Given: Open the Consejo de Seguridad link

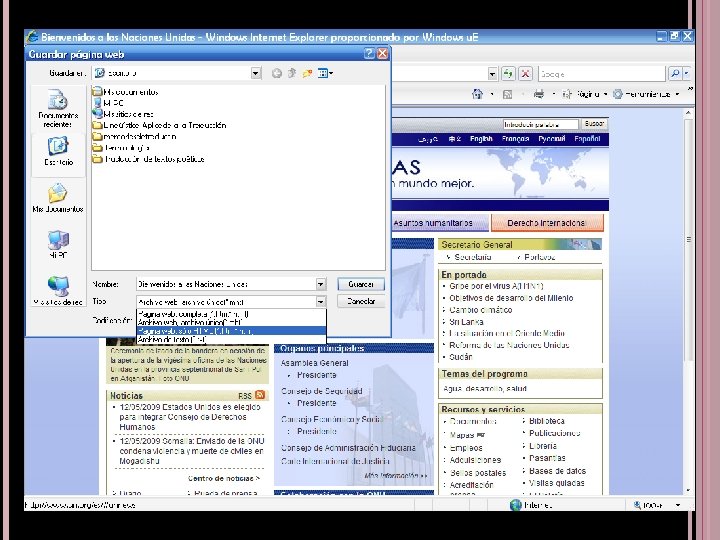Looking at the screenshot, I should click(x=321, y=391).
